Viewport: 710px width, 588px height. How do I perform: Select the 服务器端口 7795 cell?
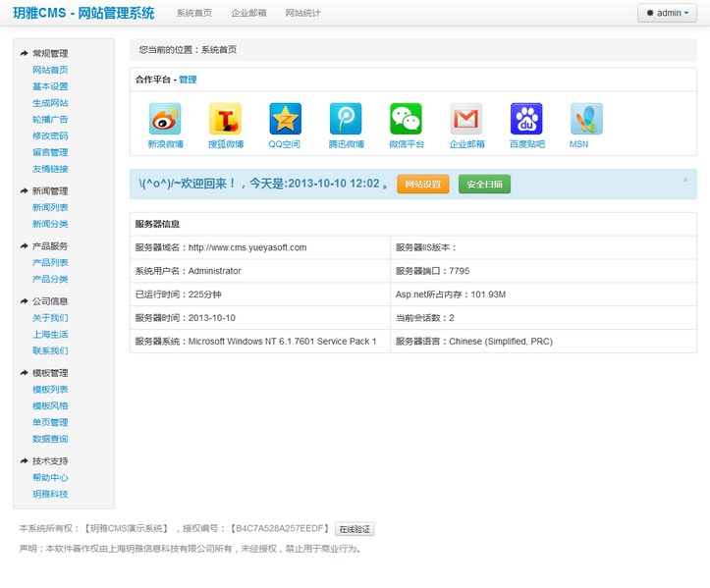(543, 271)
